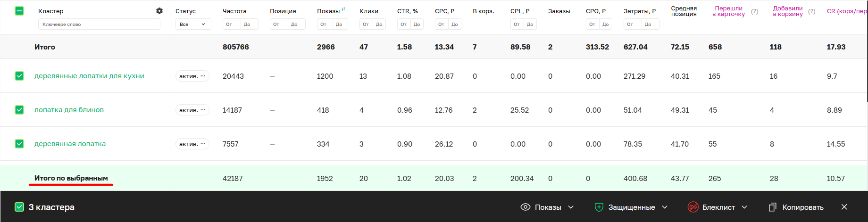Screen dimensions: 868x222
Task: Expand the Защищенные dropdown chevron
Action: click(x=665, y=207)
